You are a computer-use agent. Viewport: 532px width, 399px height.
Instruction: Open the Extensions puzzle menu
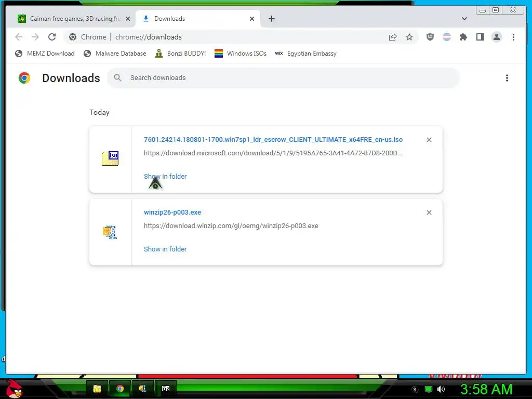click(463, 37)
